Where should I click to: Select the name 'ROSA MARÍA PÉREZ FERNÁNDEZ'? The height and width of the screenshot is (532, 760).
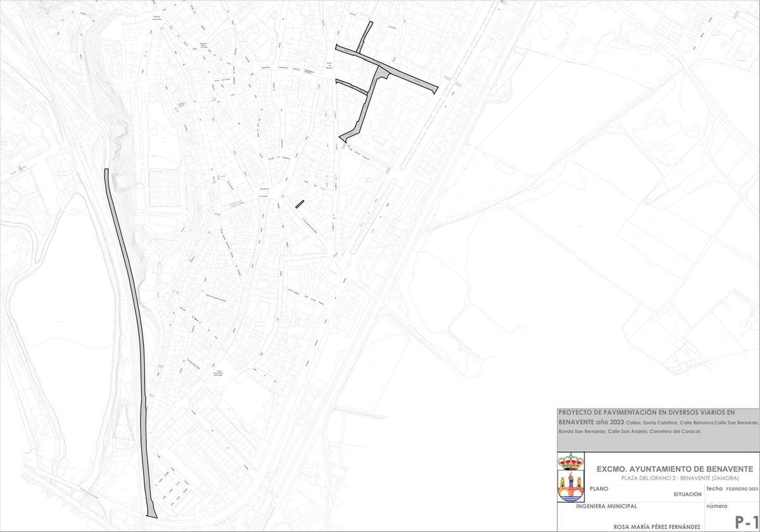point(656,527)
